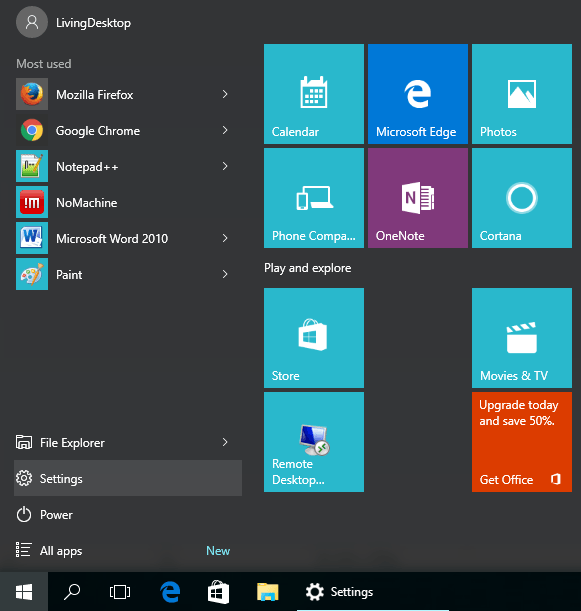Open the Cortana tile
This screenshot has width=581, height=611.
pyautogui.click(x=522, y=198)
